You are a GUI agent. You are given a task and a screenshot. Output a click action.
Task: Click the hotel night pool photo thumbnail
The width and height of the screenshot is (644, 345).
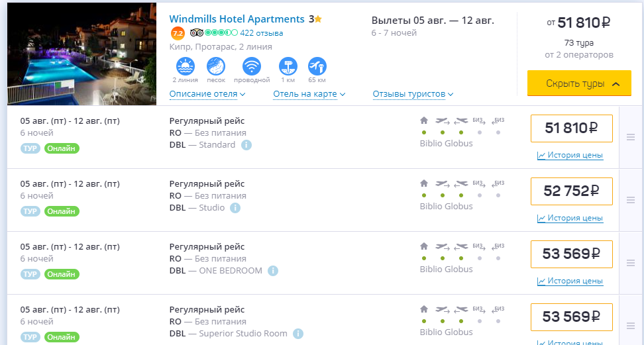point(81,54)
